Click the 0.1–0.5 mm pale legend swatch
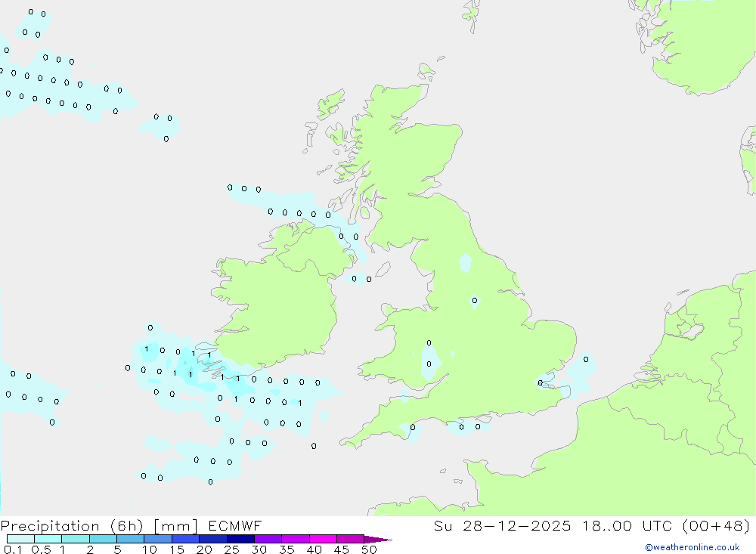Screen dimensions: 756x554 click(x=20, y=539)
